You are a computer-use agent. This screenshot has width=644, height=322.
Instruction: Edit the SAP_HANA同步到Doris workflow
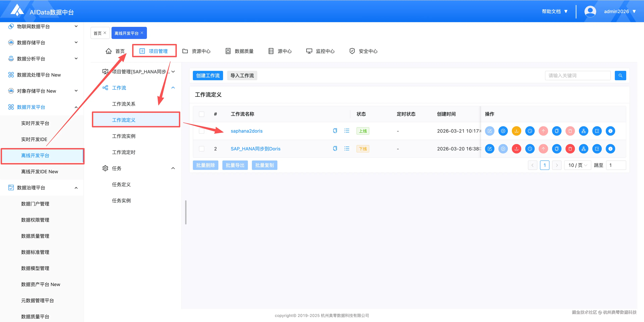coord(490,149)
